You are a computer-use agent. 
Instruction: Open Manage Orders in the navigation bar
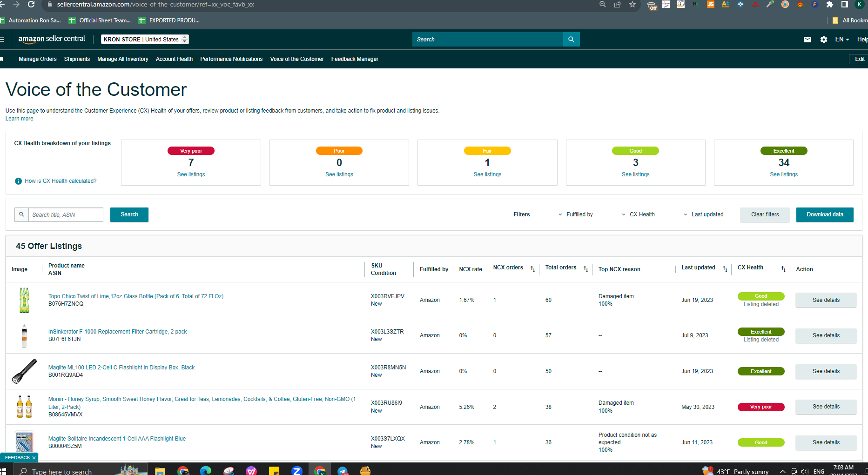click(x=38, y=59)
